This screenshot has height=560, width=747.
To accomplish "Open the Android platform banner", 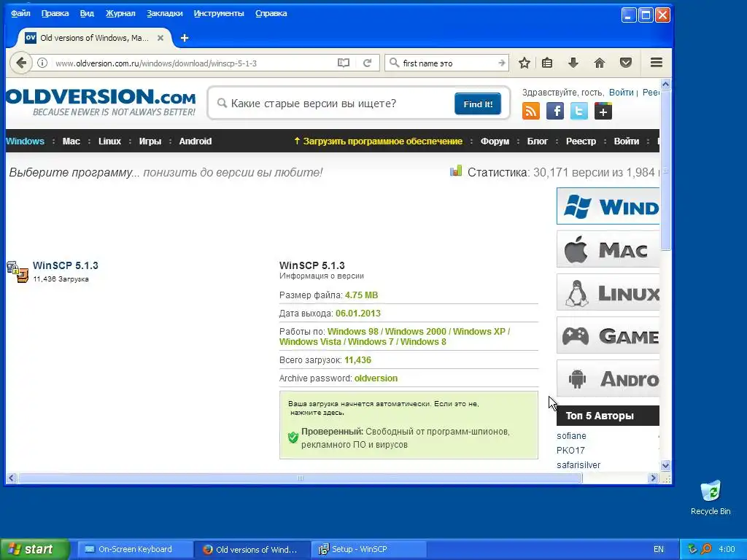I will [x=608, y=378].
